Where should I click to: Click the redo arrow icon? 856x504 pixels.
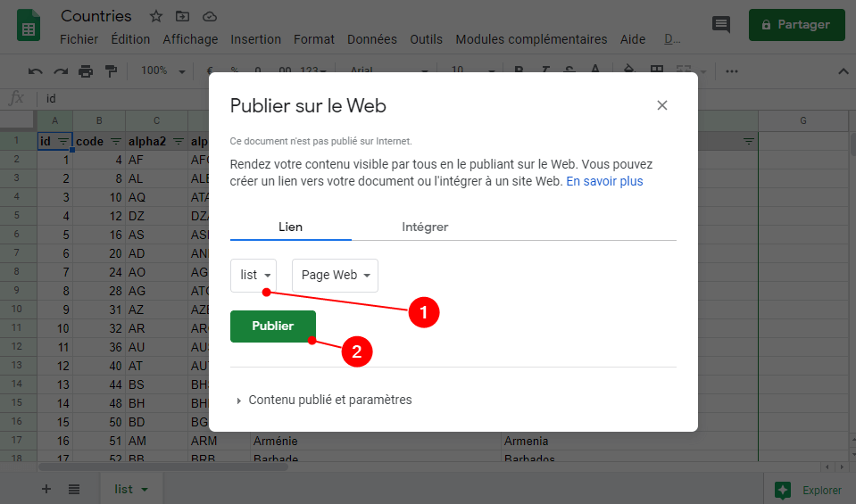click(x=61, y=71)
